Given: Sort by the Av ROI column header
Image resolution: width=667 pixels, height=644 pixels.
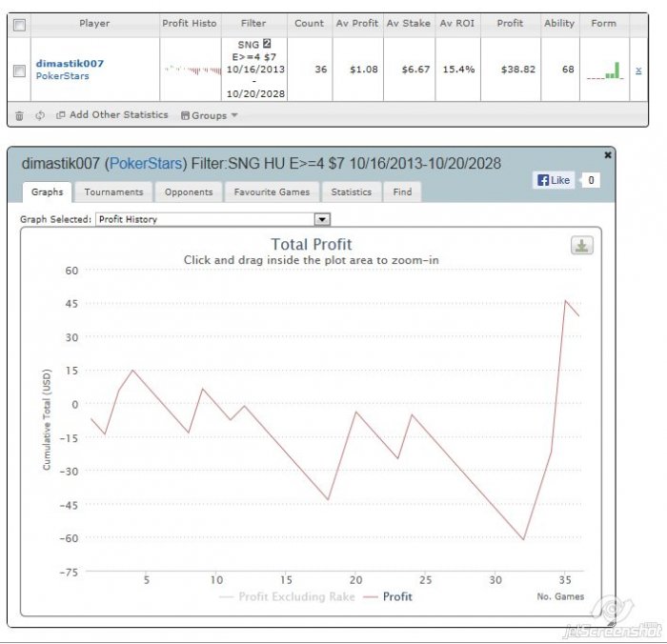Looking at the screenshot, I should point(457,24).
